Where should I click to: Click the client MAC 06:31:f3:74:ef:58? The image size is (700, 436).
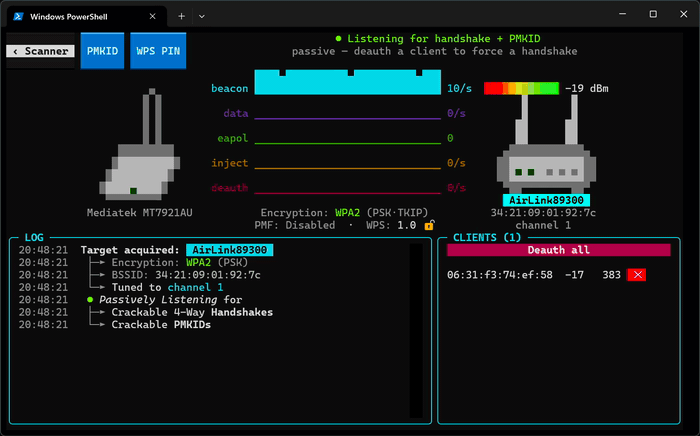(x=500, y=275)
